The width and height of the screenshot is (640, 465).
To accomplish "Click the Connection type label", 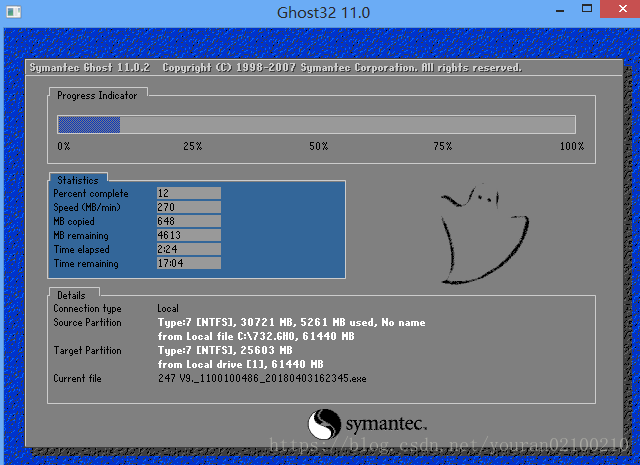I will coord(87,309).
